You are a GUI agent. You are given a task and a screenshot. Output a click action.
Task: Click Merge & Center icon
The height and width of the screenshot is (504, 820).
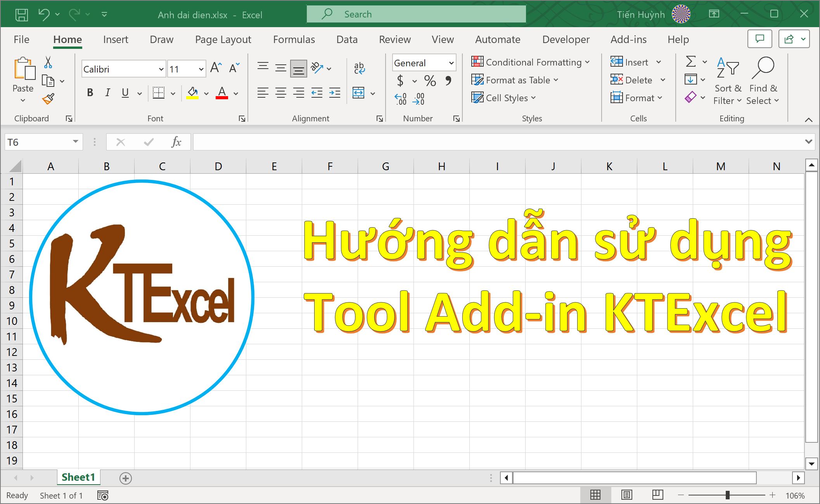(358, 93)
